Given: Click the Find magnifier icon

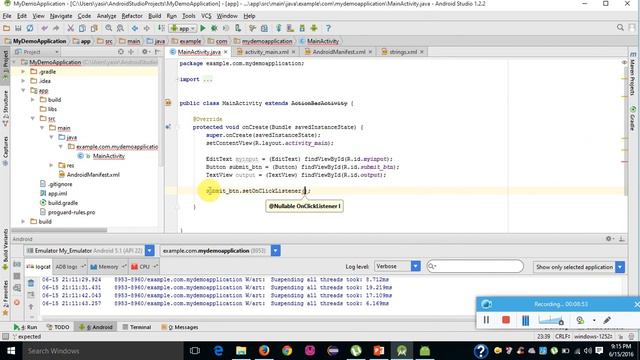Looking at the screenshot, I should click(109, 28).
